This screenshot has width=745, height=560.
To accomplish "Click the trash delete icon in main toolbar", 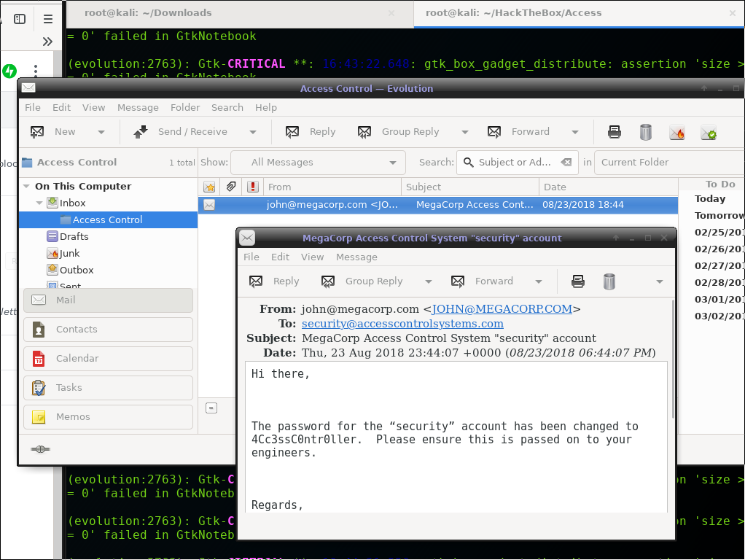I will [645, 132].
